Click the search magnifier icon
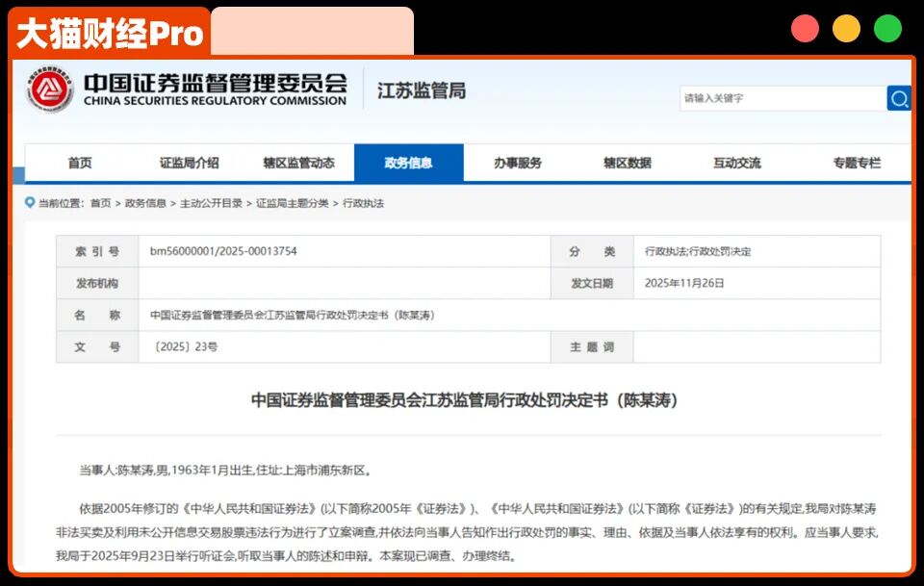924x586 pixels. [x=899, y=98]
